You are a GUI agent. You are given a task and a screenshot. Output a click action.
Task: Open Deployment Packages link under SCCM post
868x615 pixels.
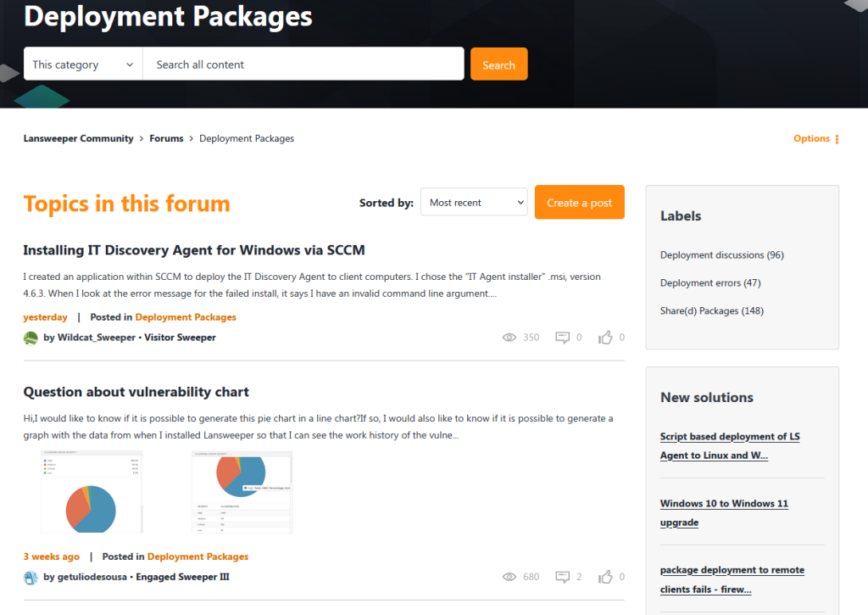(x=186, y=317)
